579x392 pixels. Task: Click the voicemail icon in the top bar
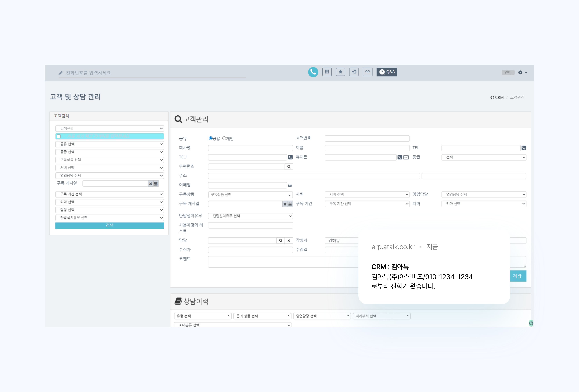click(368, 72)
